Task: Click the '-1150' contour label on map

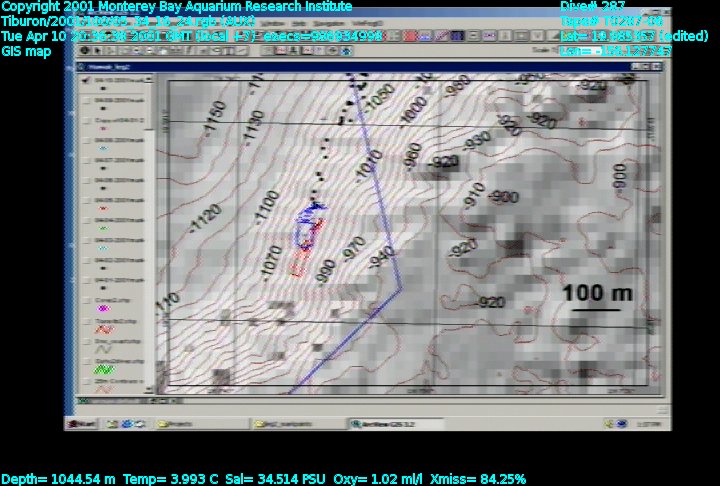Action: point(214,117)
